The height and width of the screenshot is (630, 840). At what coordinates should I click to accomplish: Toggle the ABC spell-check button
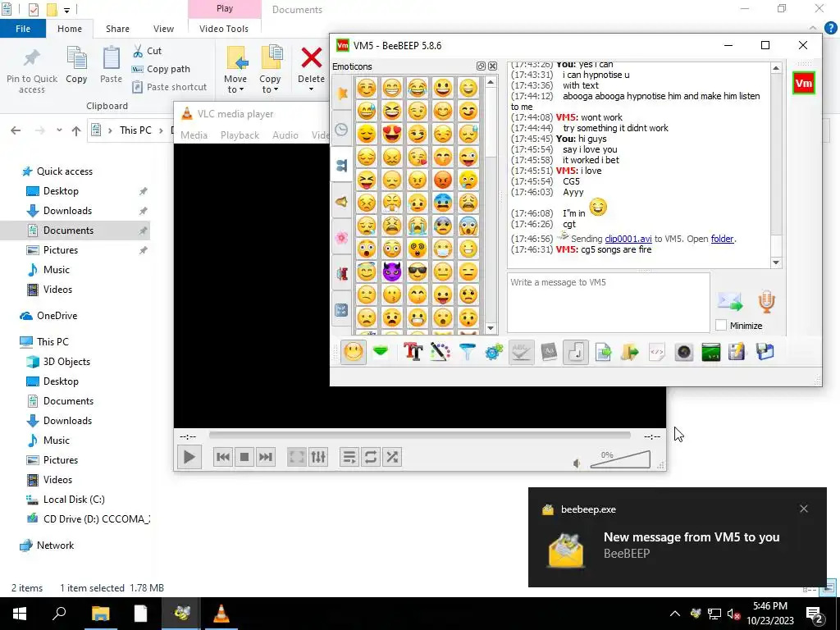click(521, 352)
